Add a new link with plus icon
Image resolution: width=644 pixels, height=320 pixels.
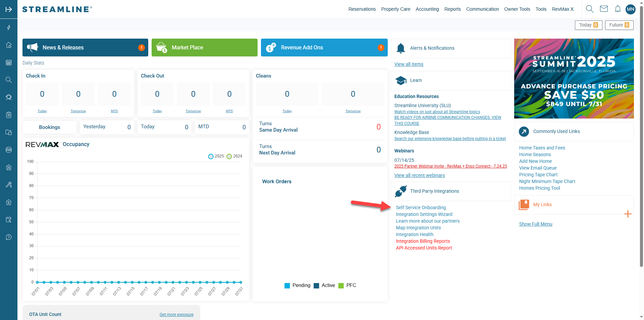pos(628,214)
